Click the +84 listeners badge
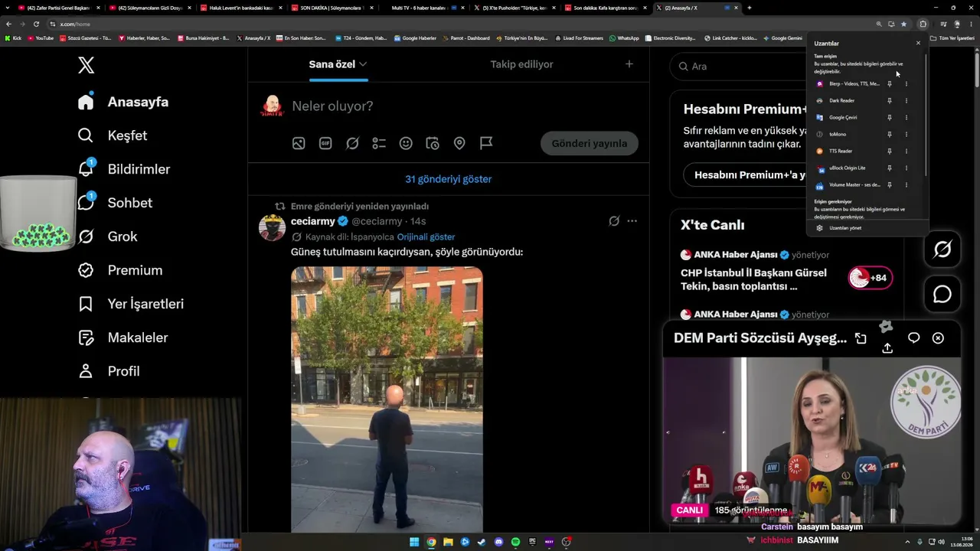Image resolution: width=980 pixels, height=551 pixels. tap(871, 278)
